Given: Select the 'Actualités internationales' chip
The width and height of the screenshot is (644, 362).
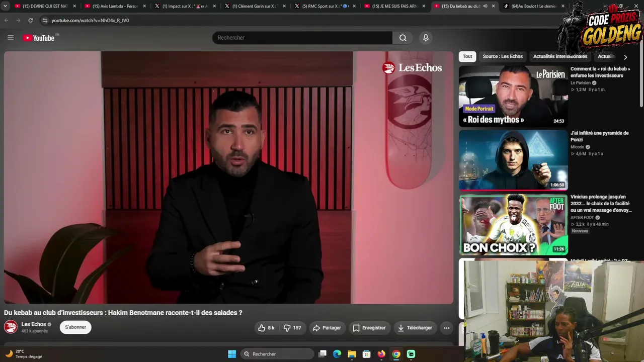Looking at the screenshot, I should (560, 57).
